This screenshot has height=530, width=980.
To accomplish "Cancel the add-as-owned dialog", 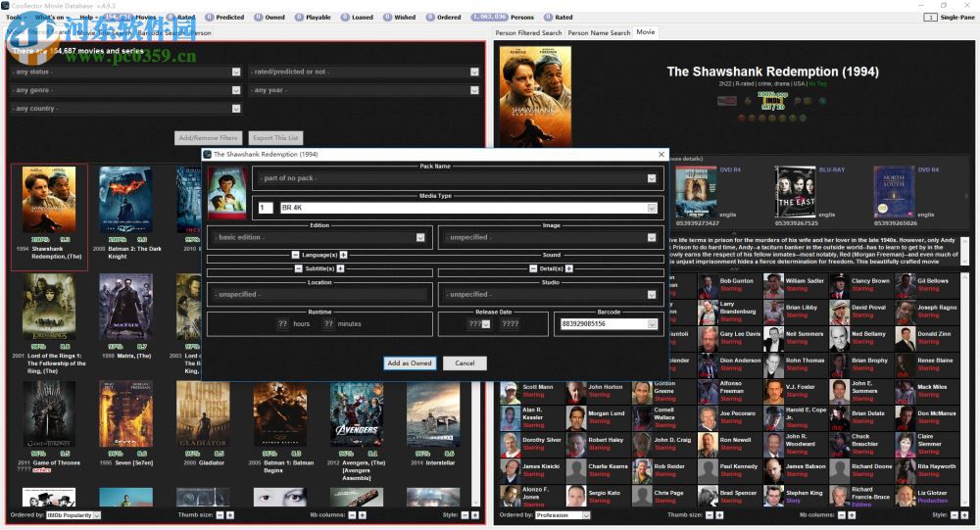I will [x=465, y=363].
